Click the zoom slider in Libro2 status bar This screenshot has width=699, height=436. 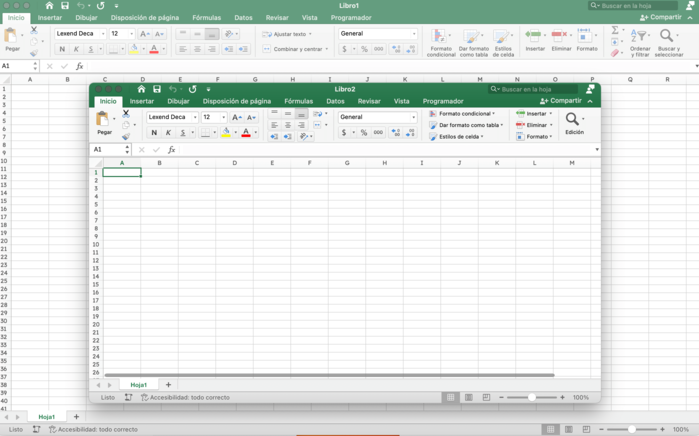(x=531, y=397)
